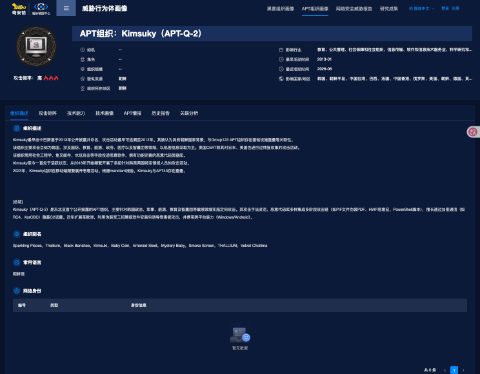Click the APT组织：Kimsuky（APT-Q-2） title bar
The image size is (480, 374).
[x=272, y=34]
